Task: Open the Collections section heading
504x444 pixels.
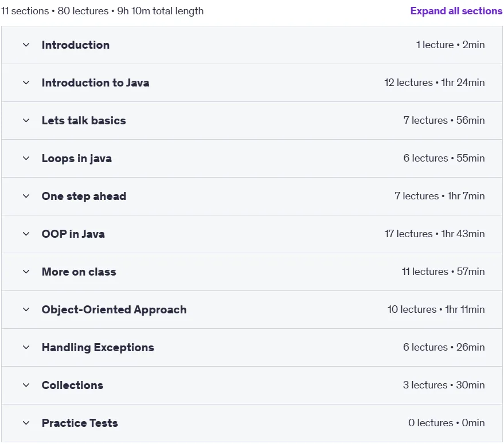Action: (72, 385)
